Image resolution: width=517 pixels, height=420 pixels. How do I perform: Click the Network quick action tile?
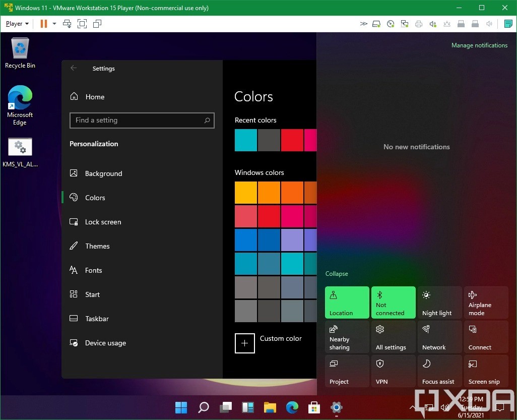pos(439,337)
